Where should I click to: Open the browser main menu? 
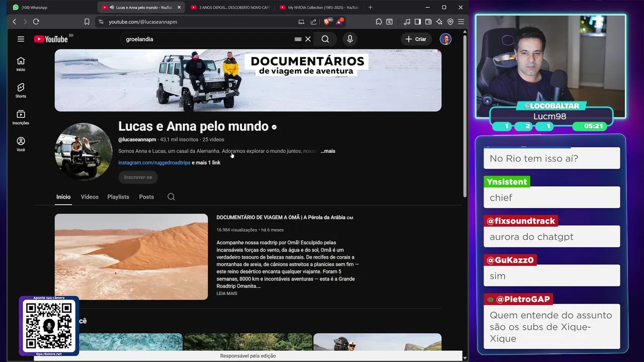click(461, 22)
